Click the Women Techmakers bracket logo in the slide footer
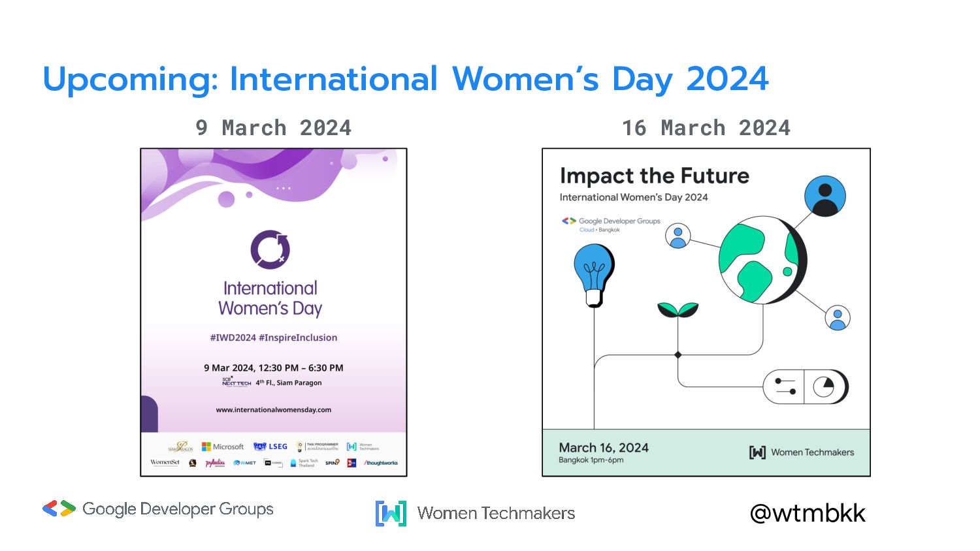The height and width of the screenshot is (551, 980). (x=391, y=513)
